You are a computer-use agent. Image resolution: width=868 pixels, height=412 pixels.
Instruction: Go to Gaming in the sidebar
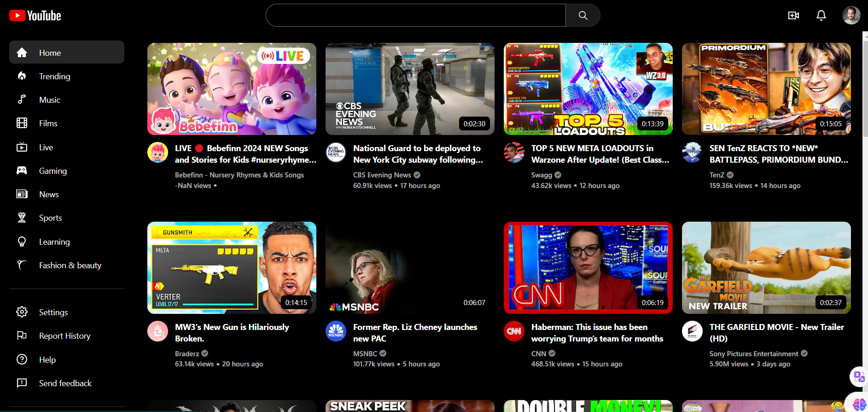[x=52, y=171]
